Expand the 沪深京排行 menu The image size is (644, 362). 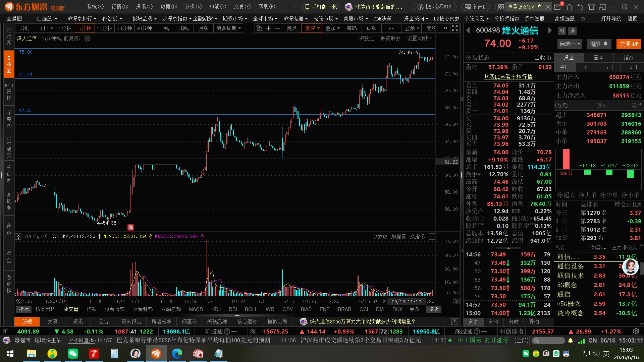[x=82, y=19]
